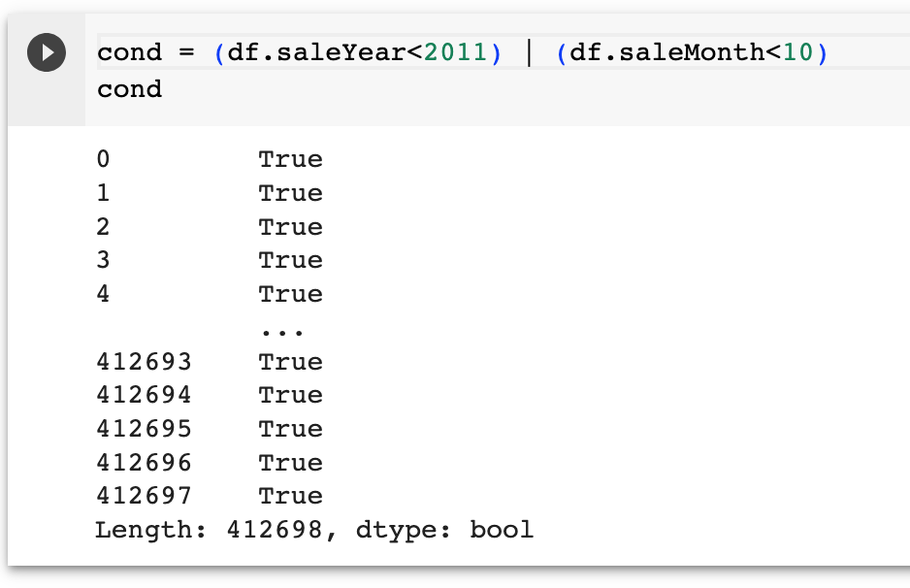The height and width of the screenshot is (588, 910).
Task: Click the number 2011 in the code
Action: [456, 52]
